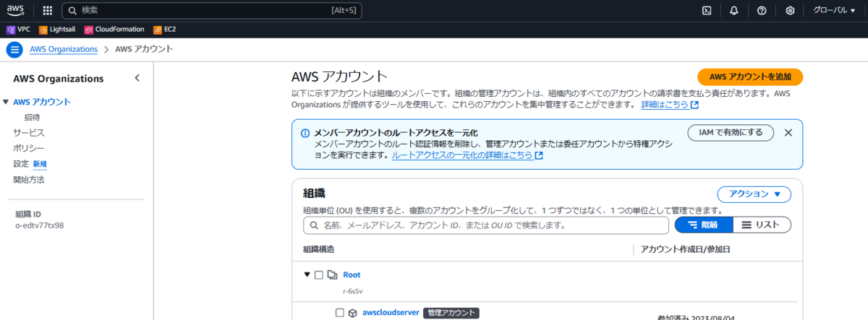Click the 管理アカウント badge

(451, 313)
